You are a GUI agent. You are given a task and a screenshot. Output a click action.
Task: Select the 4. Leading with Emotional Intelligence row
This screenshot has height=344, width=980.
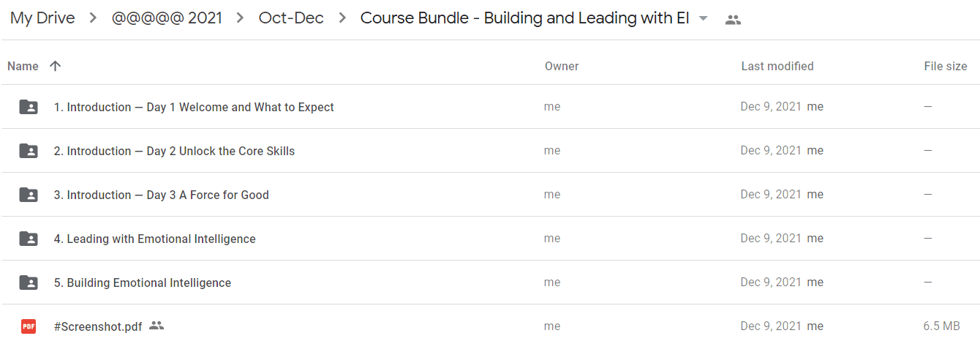click(x=490, y=239)
